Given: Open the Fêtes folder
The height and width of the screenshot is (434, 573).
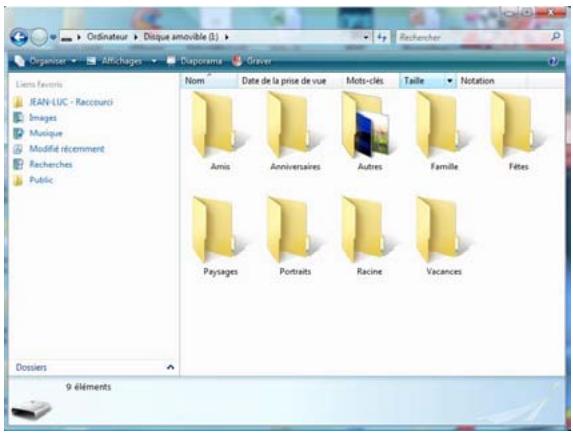Looking at the screenshot, I should 518,130.
